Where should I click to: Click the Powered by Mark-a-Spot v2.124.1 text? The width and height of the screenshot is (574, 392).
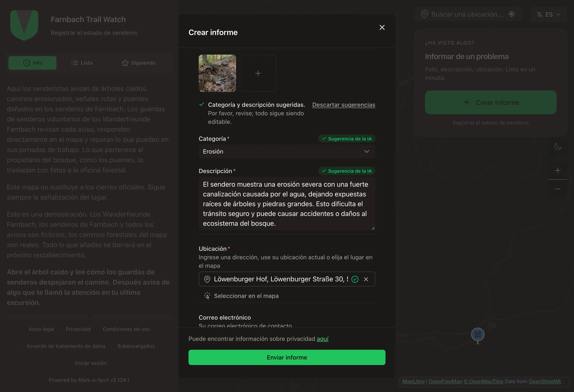tap(89, 380)
